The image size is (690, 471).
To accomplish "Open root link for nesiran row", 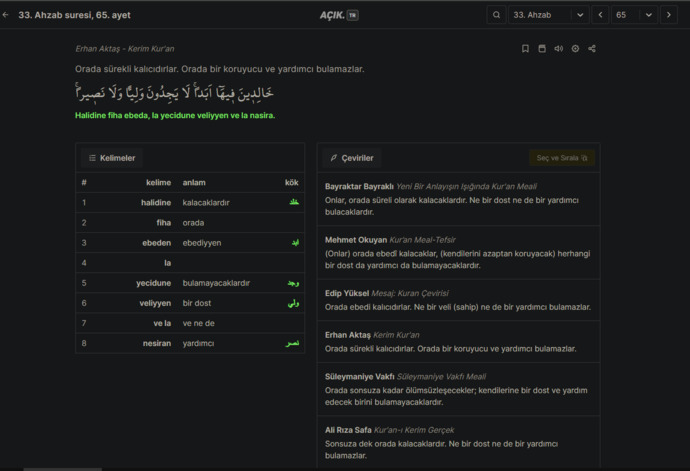I will point(292,343).
